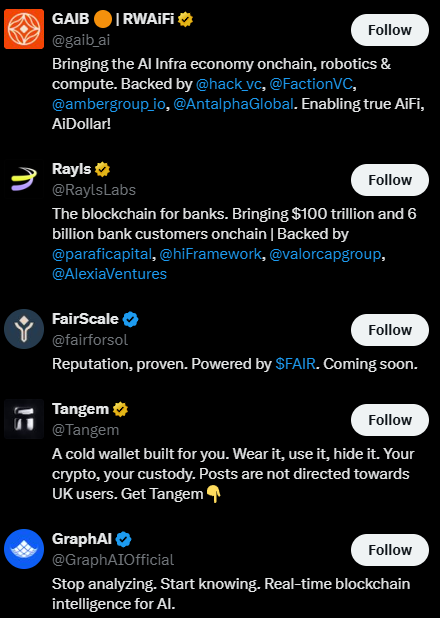This screenshot has width=440, height=618.
Task: Open the Tangem profile avatar
Action: coord(24,419)
